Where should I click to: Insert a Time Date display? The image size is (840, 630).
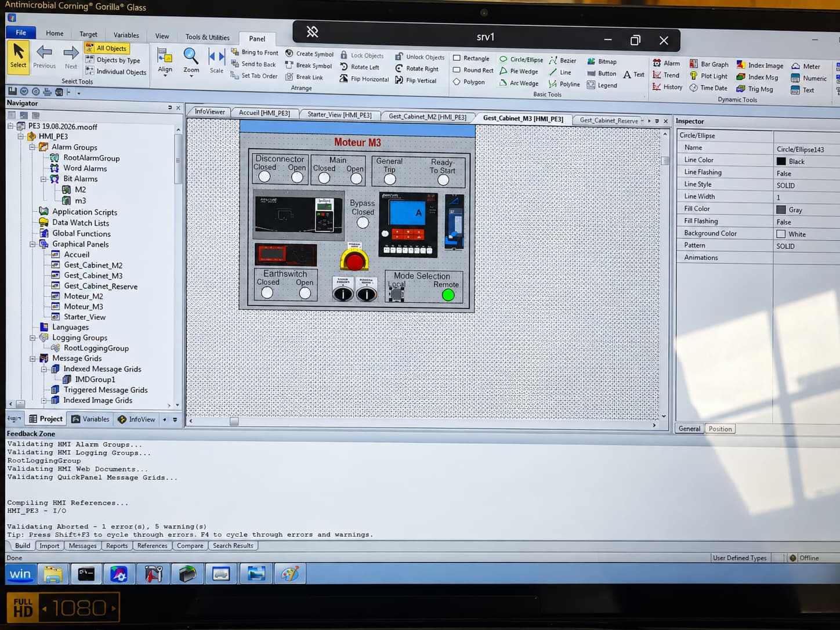click(x=708, y=88)
